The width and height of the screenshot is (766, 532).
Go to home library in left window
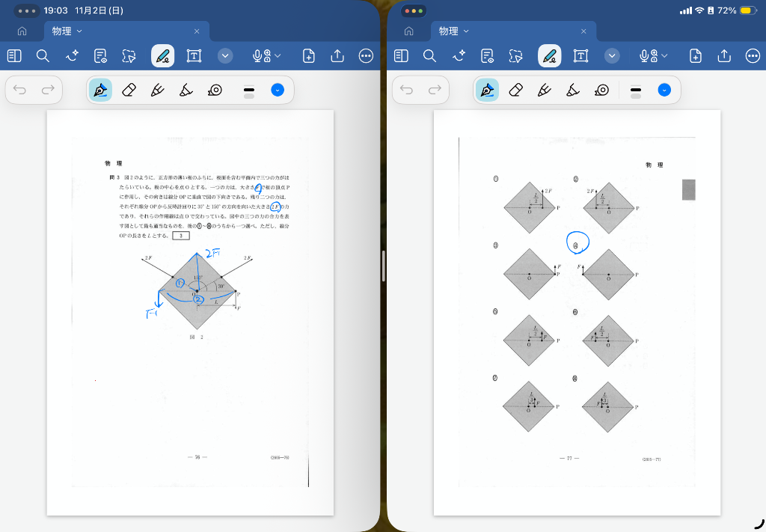(x=22, y=31)
